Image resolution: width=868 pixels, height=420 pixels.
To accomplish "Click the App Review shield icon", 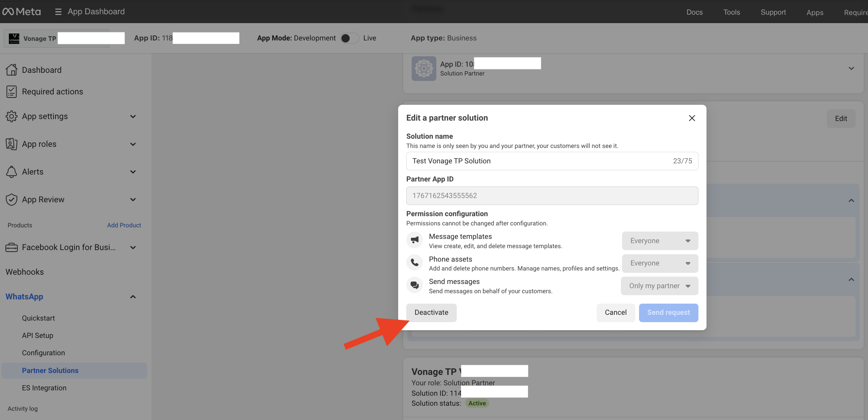I will click(12, 200).
